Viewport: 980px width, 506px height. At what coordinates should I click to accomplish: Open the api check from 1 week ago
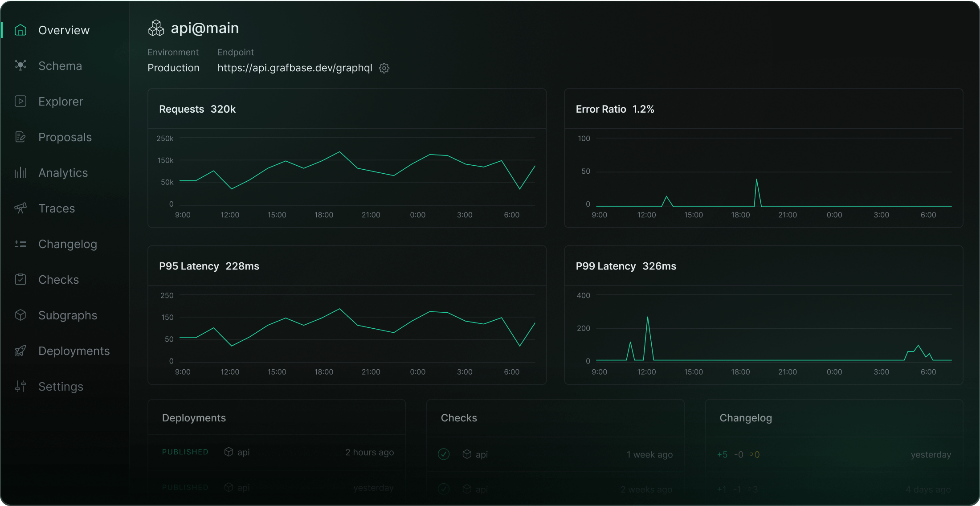click(555, 454)
